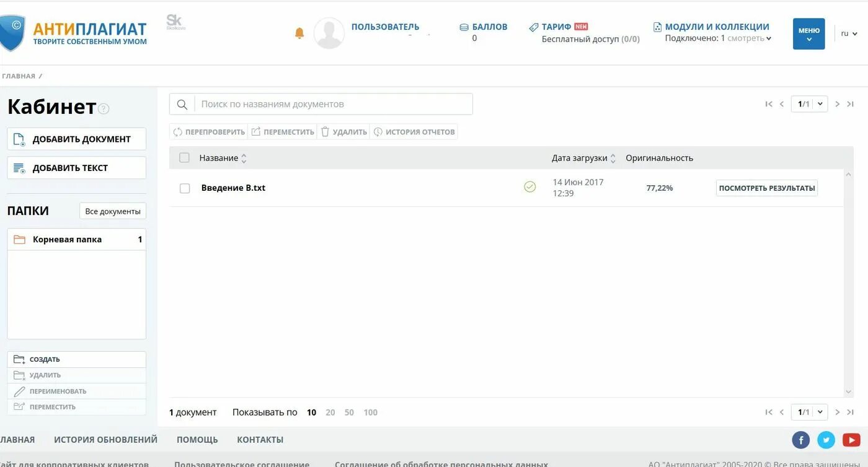
Task: Open ПОМОЩЬ footer menu item
Action: click(x=197, y=440)
